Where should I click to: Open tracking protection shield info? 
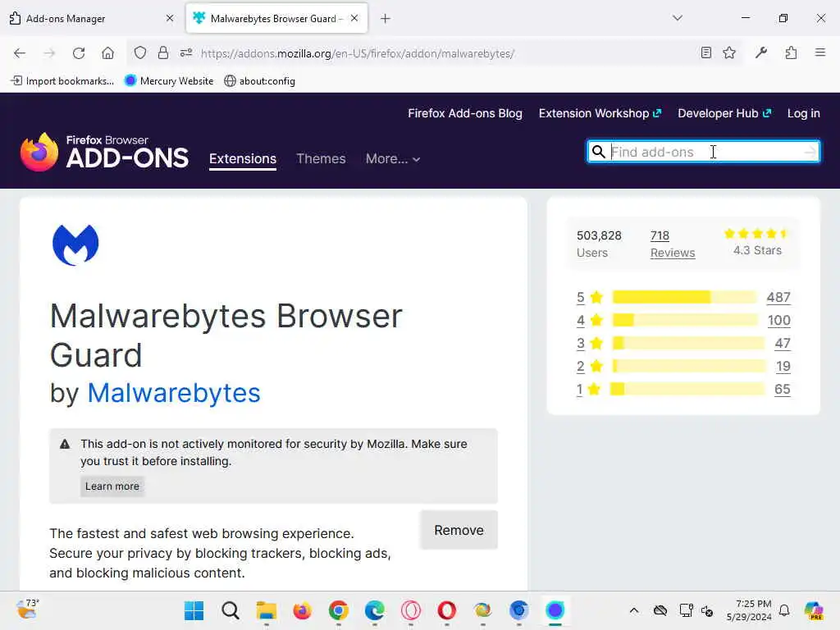click(x=139, y=53)
